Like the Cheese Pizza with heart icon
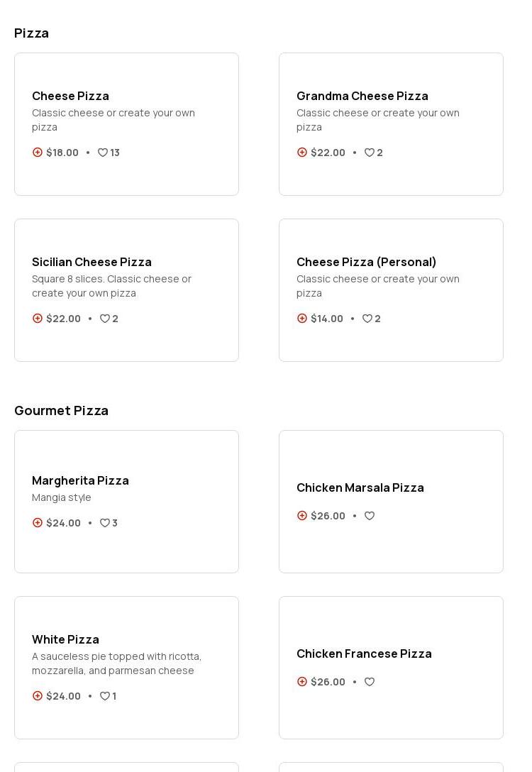Image resolution: width=532 pixels, height=772 pixels. (x=103, y=153)
